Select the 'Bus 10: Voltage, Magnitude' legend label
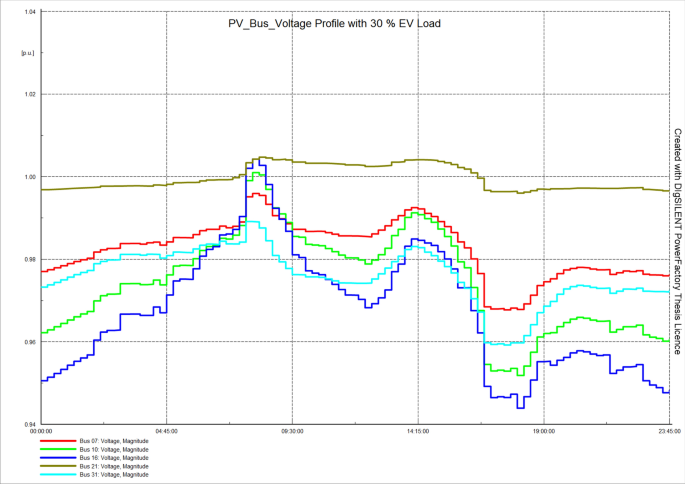Screen dimensions: 685x484 point(114,449)
